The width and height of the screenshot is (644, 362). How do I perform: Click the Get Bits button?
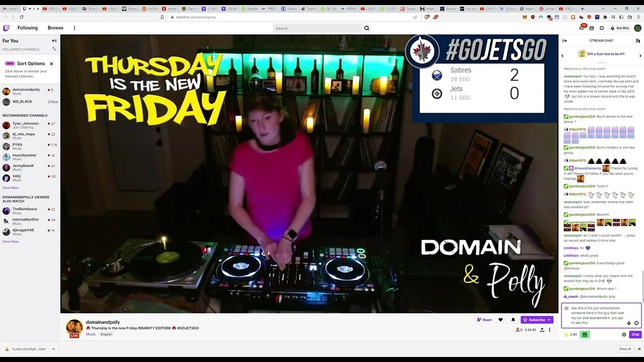pos(619,28)
